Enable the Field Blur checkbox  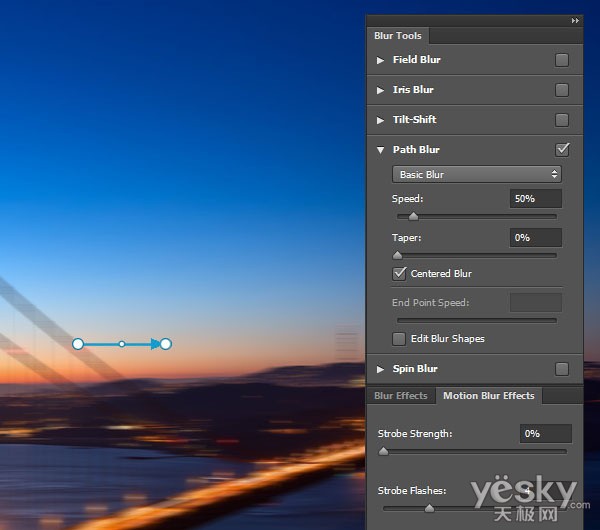(x=561, y=60)
